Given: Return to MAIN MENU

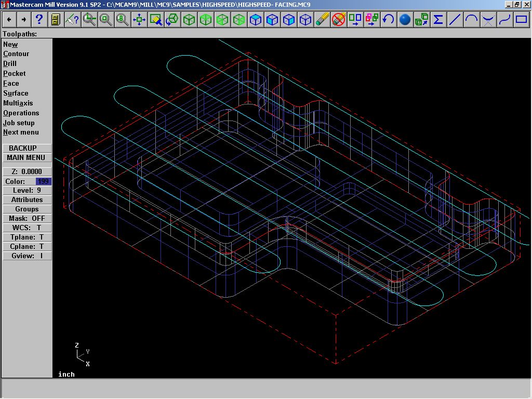Looking at the screenshot, I should tap(27, 158).
